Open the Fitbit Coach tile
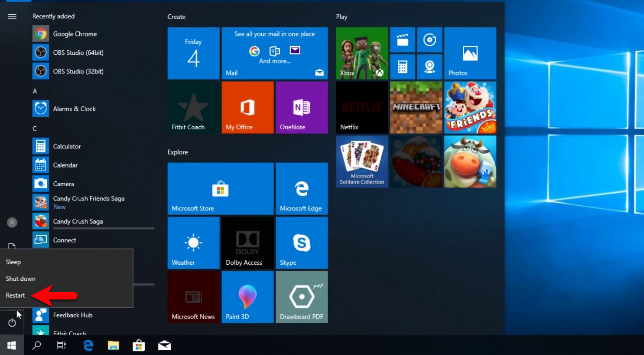This screenshot has height=355, width=644. click(193, 108)
